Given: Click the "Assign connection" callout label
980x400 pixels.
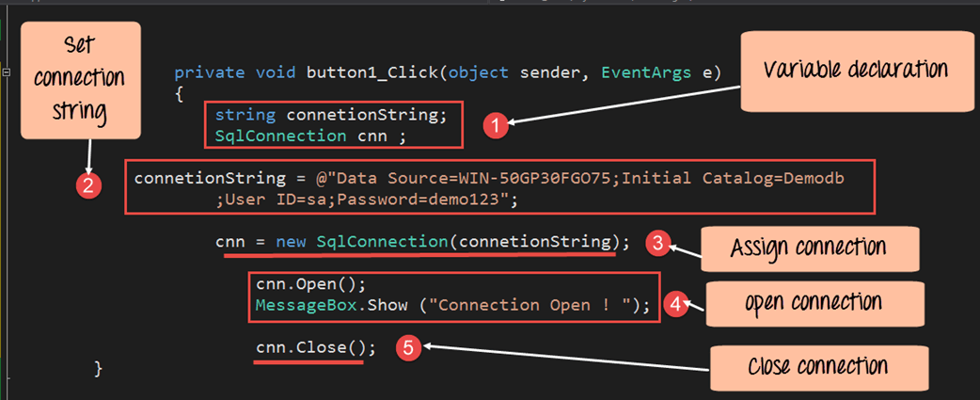Looking at the screenshot, I should pos(808,249).
